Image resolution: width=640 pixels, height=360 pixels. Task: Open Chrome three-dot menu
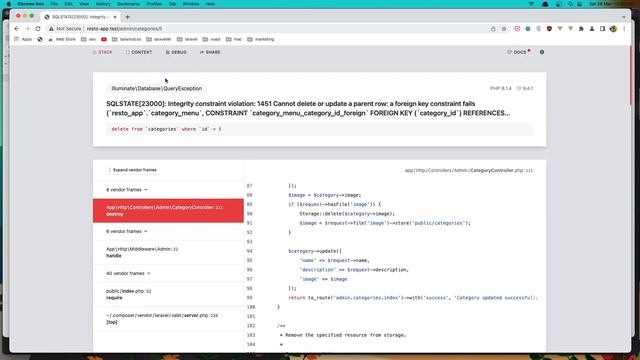click(624, 29)
